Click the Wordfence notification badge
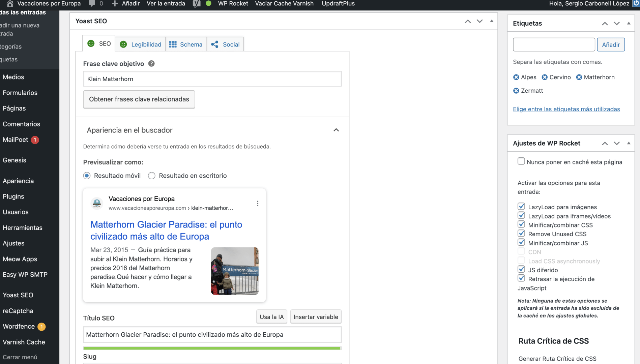 [41, 327]
